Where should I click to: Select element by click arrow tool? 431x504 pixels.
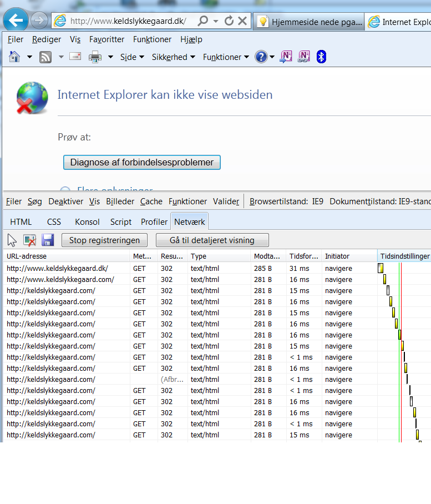[x=12, y=240]
